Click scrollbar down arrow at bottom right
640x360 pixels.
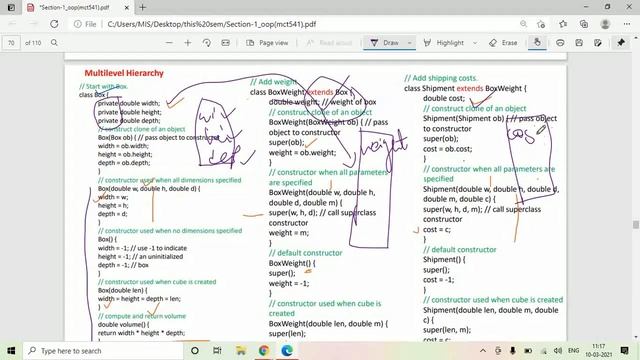[636, 337]
